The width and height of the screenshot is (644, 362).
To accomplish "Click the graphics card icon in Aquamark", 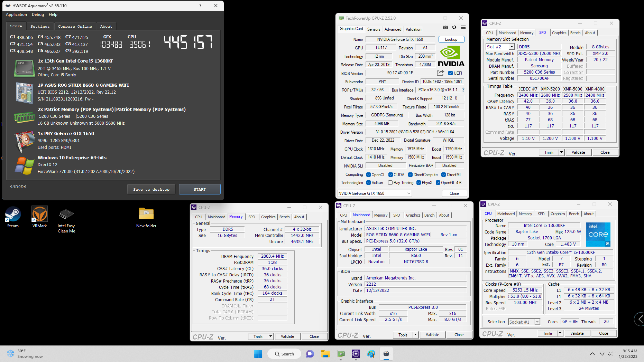I will (24, 141).
